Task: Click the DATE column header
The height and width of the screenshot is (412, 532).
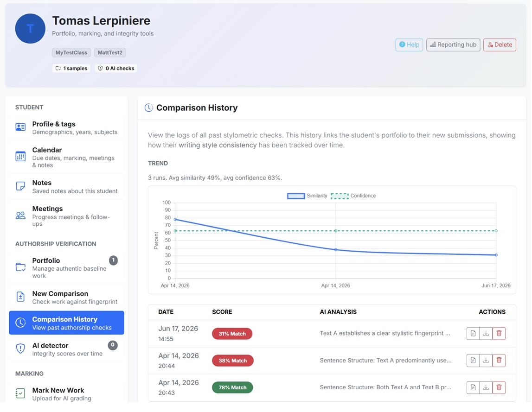Action: pyautogui.click(x=166, y=312)
